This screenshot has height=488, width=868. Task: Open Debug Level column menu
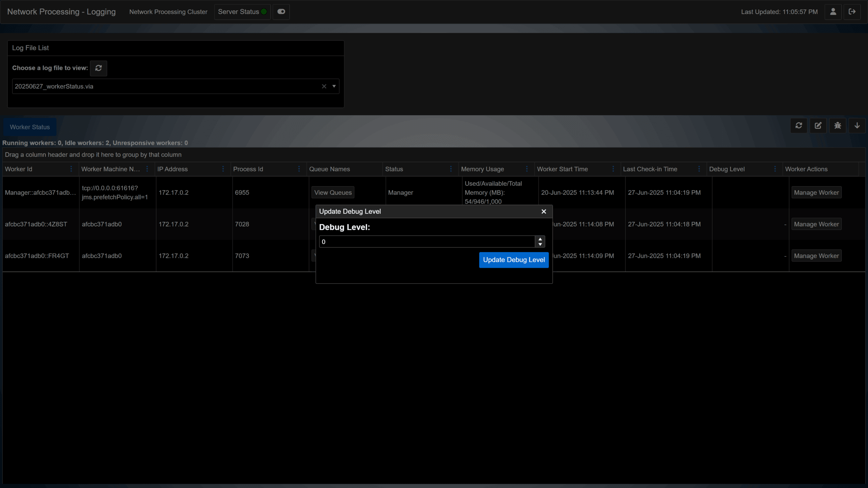point(775,169)
